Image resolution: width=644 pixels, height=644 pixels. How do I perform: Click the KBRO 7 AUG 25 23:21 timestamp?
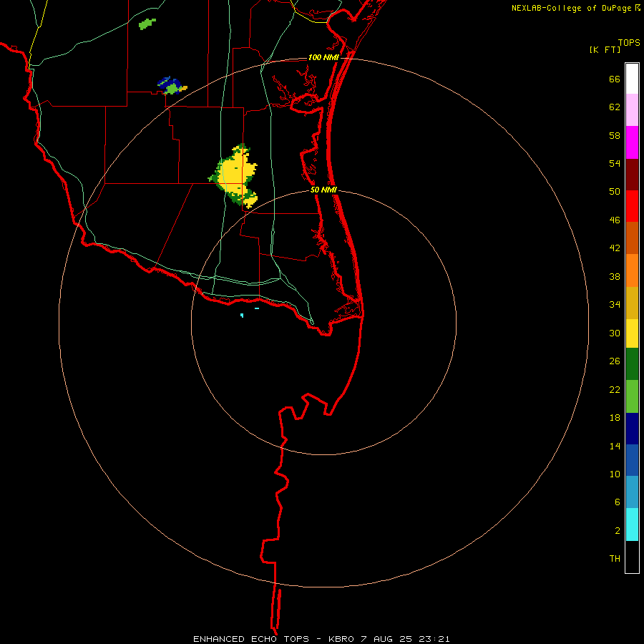[x=389, y=639]
